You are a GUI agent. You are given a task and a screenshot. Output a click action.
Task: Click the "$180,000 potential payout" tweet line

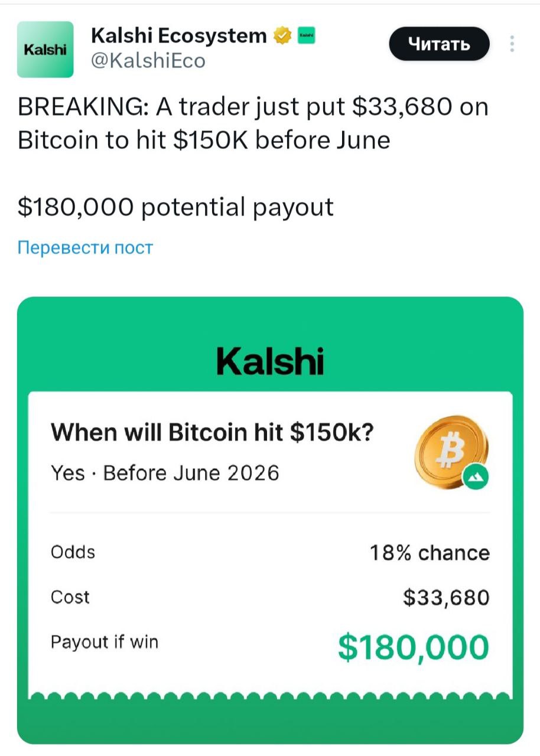(x=175, y=207)
